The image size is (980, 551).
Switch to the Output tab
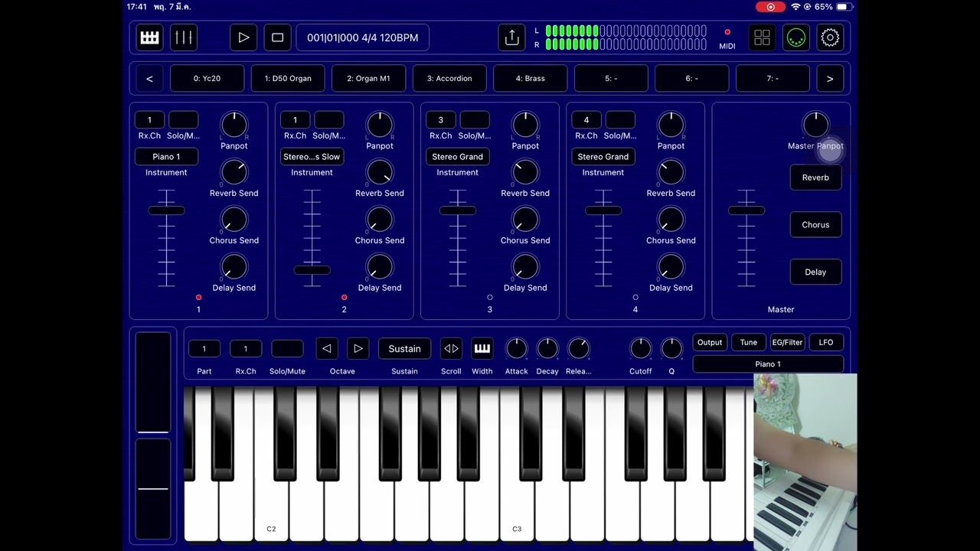click(710, 343)
